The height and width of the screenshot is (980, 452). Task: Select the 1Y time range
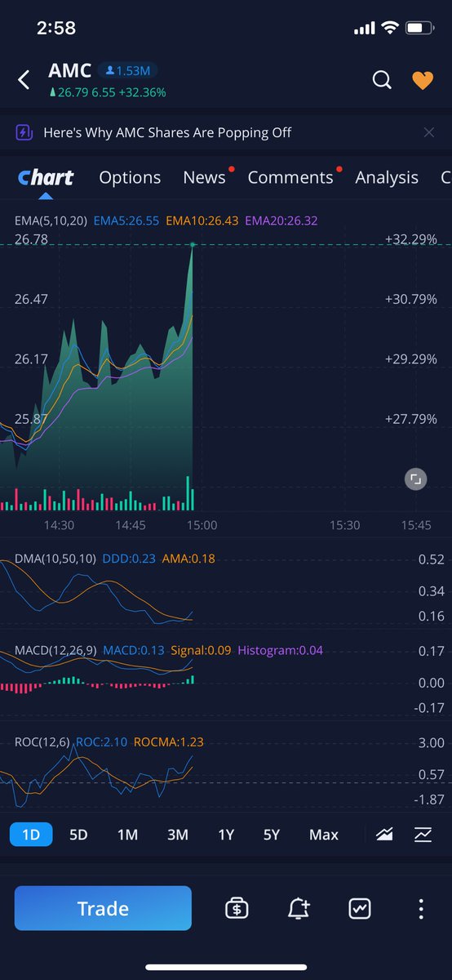pyautogui.click(x=226, y=835)
